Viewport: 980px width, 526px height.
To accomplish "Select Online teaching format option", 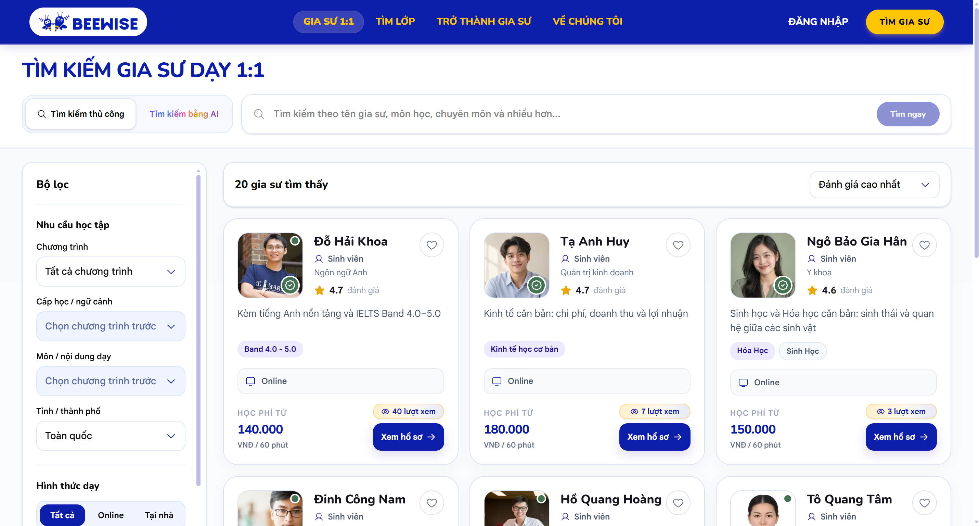I will 111,515.
